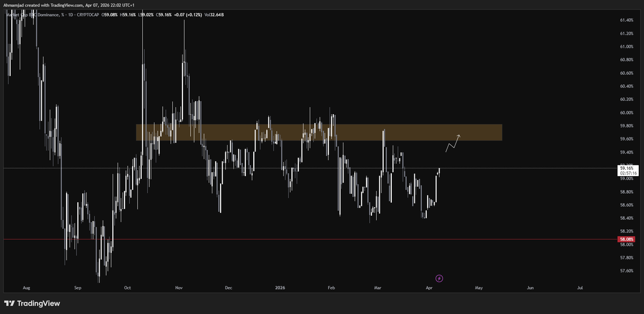The height and width of the screenshot is (314, 644).
Task: Click the Jul label on time axis
Action: pyautogui.click(x=580, y=288)
